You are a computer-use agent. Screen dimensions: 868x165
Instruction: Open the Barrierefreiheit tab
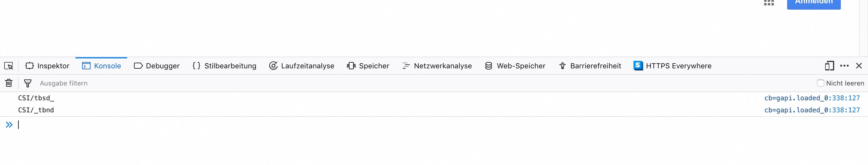tap(590, 66)
